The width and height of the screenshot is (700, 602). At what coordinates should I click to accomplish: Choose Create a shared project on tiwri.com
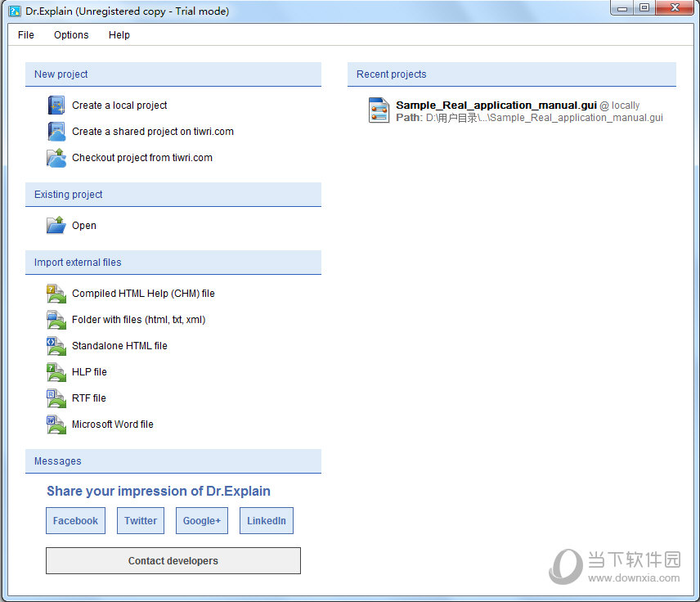tap(153, 132)
